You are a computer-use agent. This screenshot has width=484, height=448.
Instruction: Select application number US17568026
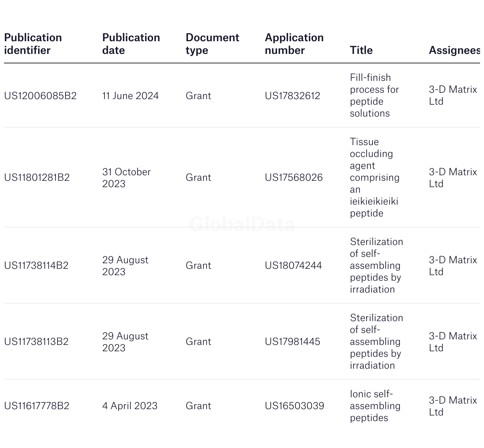tap(294, 178)
